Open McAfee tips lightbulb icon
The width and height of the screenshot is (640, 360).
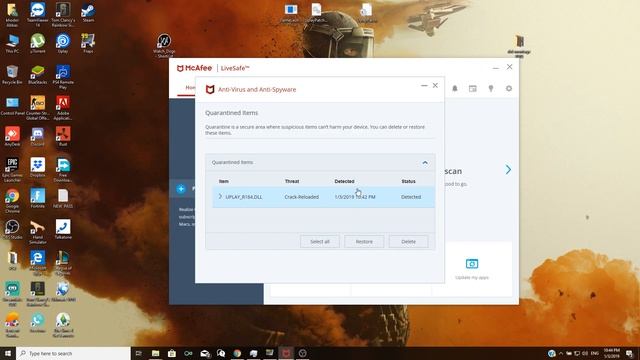tap(491, 89)
